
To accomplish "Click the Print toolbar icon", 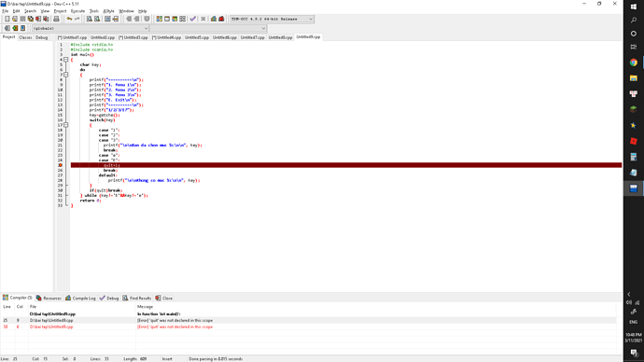I will 56,19.
